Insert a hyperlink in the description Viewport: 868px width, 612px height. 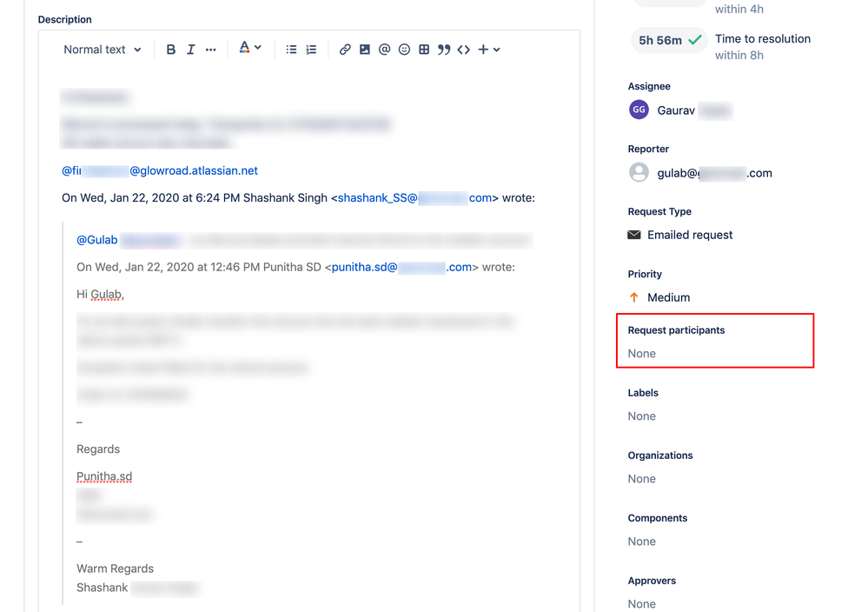click(345, 50)
